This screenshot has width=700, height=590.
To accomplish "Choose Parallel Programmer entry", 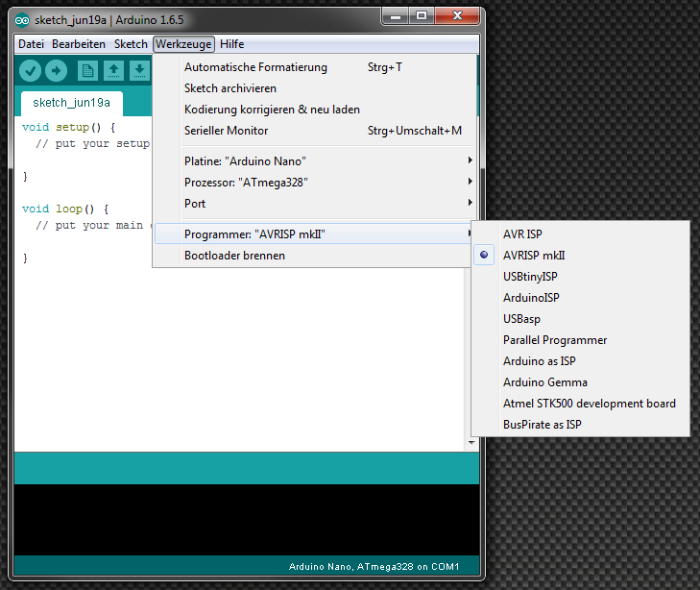I will pos(580,340).
